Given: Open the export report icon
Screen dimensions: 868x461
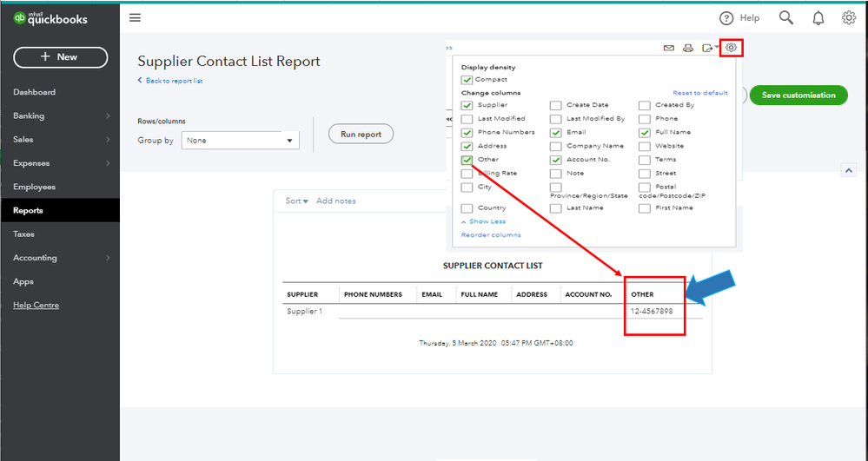Looking at the screenshot, I should pyautogui.click(x=709, y=48).
